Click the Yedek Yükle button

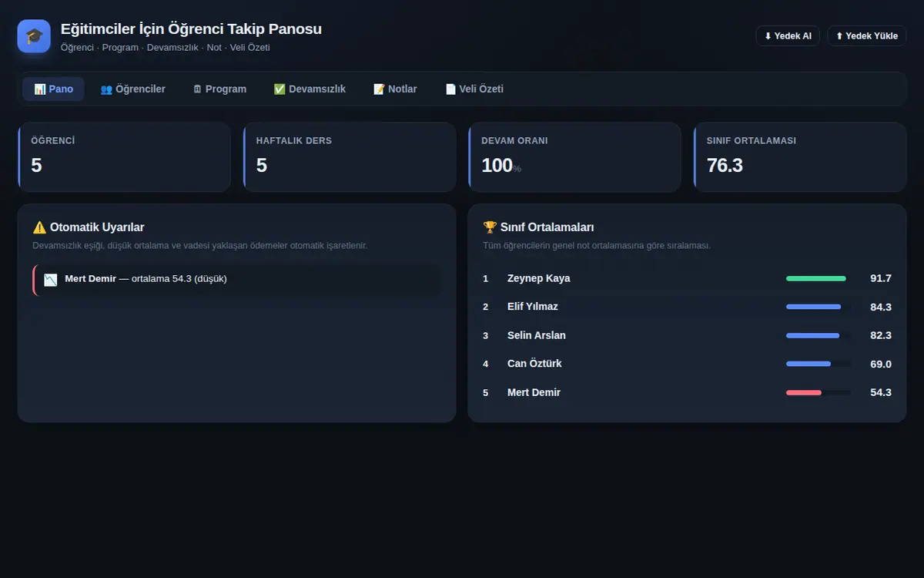coord(867,36)
